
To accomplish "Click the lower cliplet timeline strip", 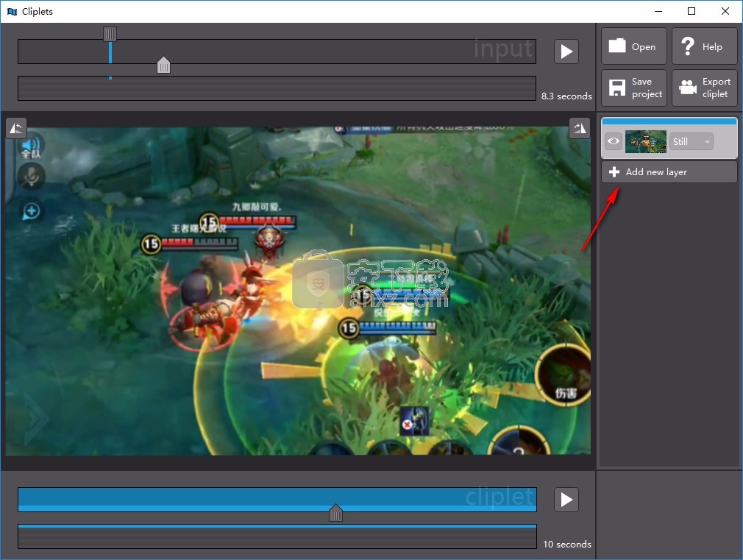I will click(277, 536).
